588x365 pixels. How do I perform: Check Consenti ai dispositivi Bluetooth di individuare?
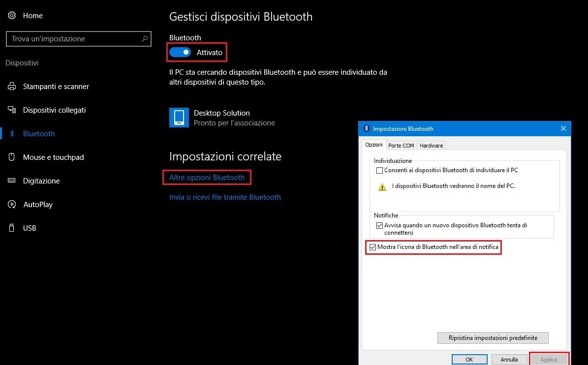click(379, 170)
